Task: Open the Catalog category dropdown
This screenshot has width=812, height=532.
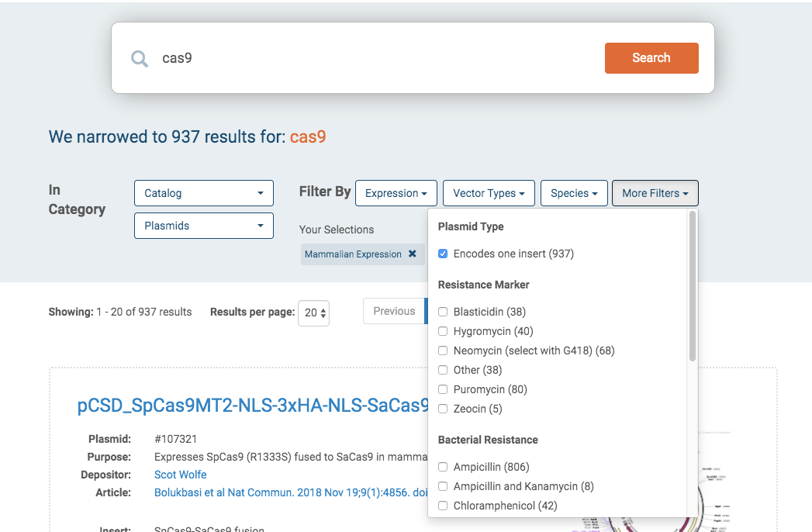Action: point(203,193)
